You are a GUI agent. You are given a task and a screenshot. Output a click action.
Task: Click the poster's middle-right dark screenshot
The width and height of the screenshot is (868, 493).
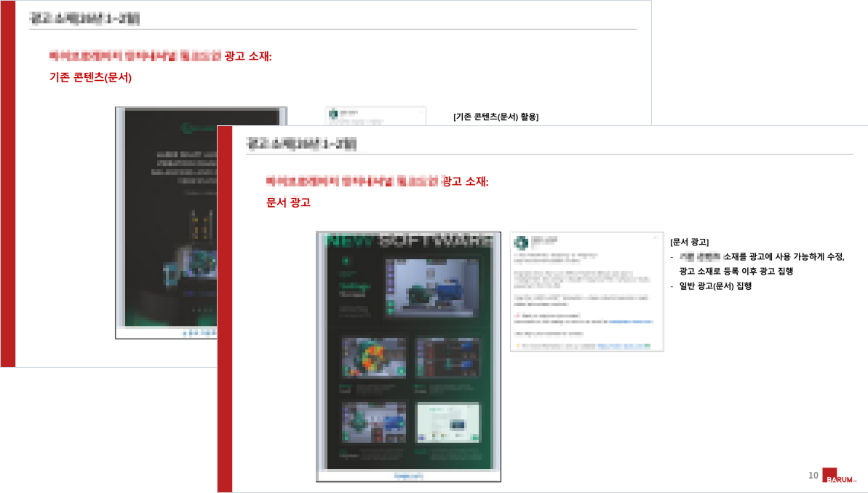447,357
